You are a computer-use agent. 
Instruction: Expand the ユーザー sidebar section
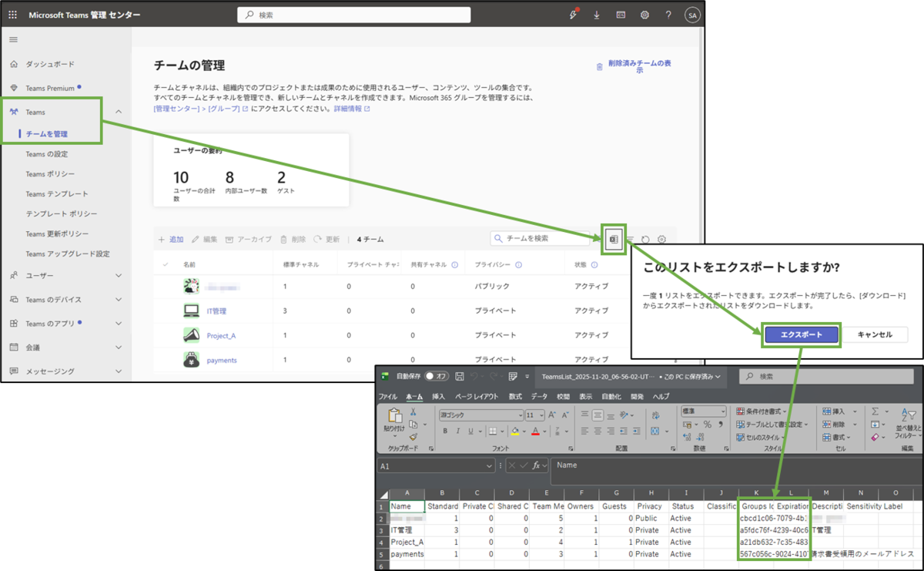(119, 275)
